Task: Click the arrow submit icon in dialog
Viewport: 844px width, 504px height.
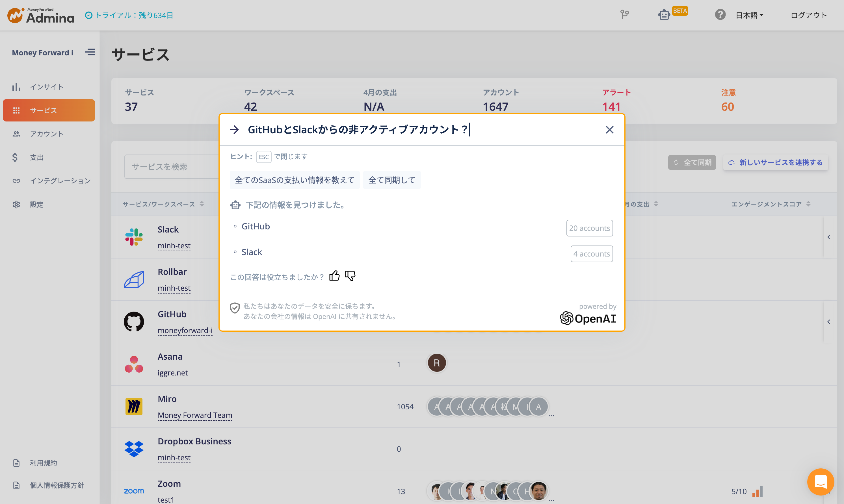Action: pos(234,130)
